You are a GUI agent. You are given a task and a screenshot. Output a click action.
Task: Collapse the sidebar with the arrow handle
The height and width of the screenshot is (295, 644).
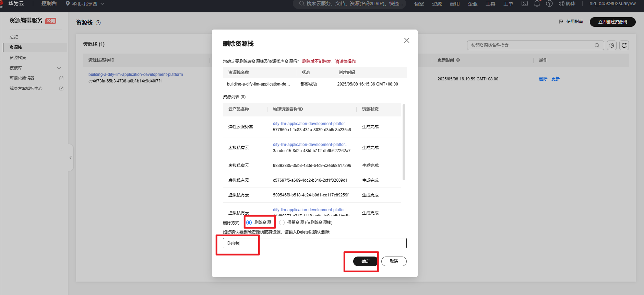point(71,158)
